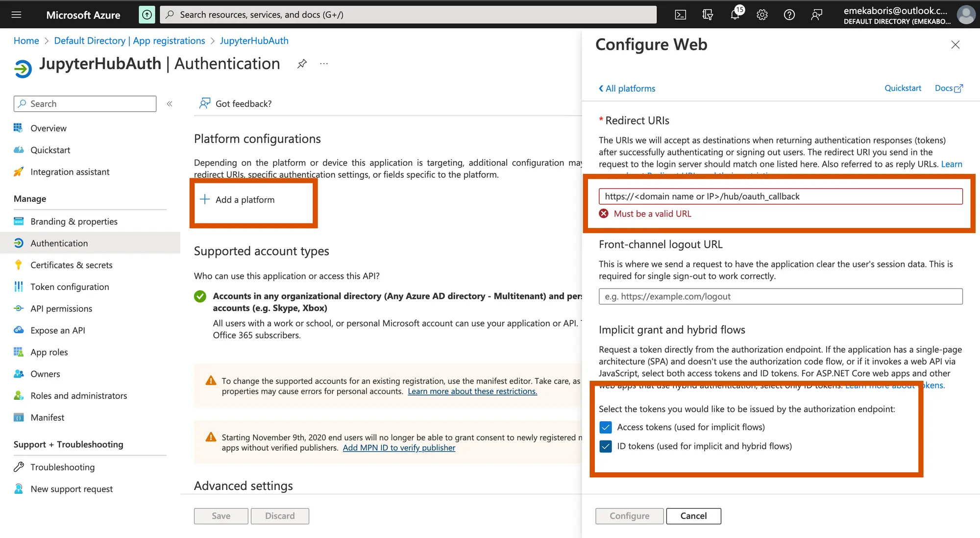The height and width of the screenshot is (538, 980).
Task: Open Overview menu item label
Action: click(x=49, y=128)
